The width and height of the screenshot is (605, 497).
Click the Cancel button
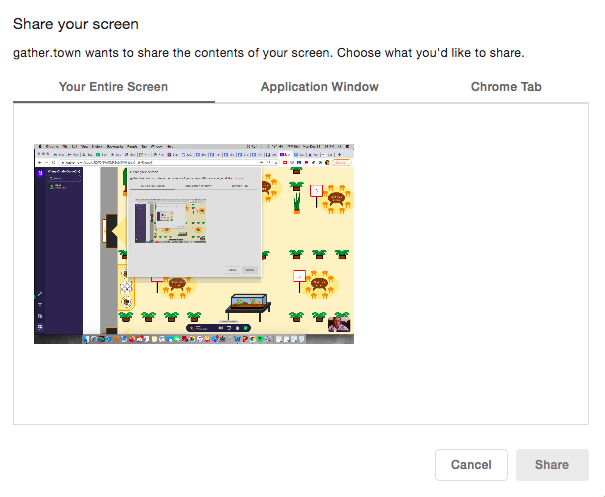471,465
